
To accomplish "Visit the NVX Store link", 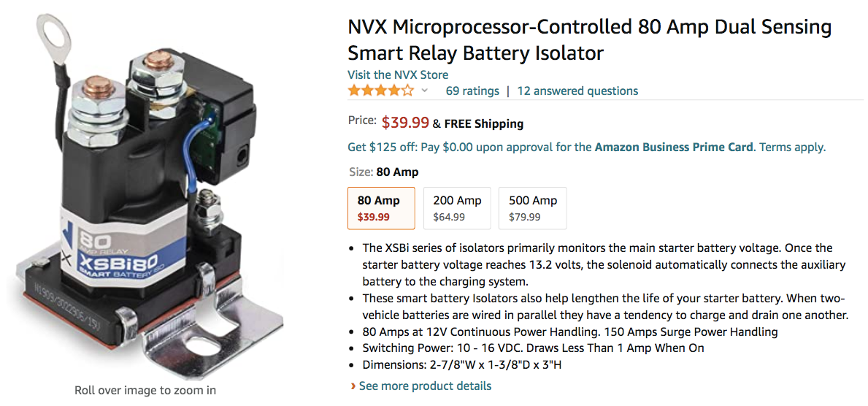I will [397, 74].
